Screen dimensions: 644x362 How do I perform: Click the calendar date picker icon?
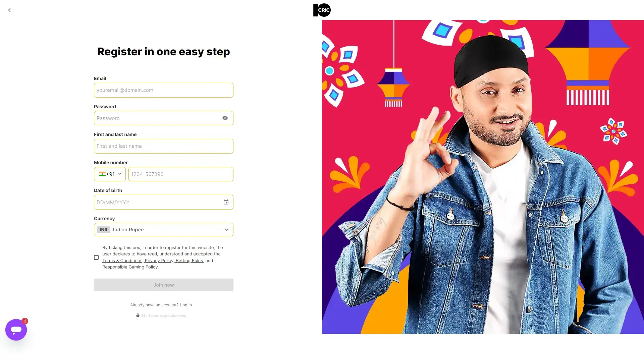(226, 202)
